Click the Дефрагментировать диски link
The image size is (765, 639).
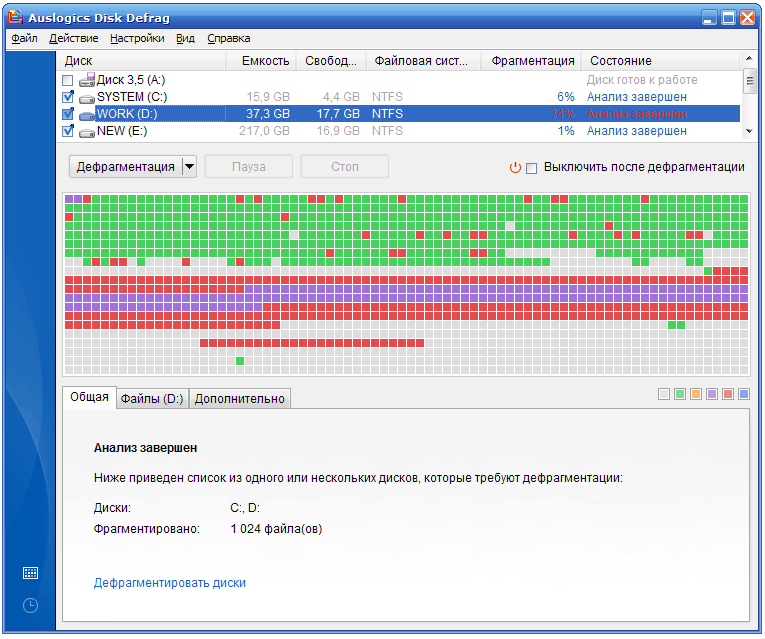pos(170,583)
